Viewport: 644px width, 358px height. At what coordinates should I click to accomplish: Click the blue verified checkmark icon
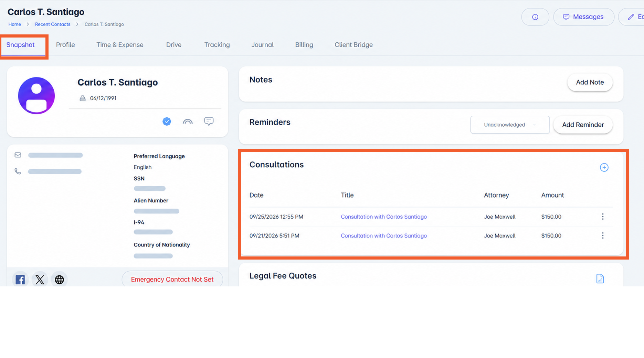tap(167, 121)
